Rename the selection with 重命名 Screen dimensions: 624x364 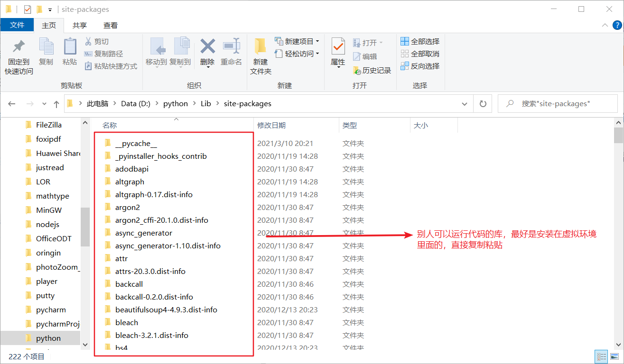[x=231, y=52]
